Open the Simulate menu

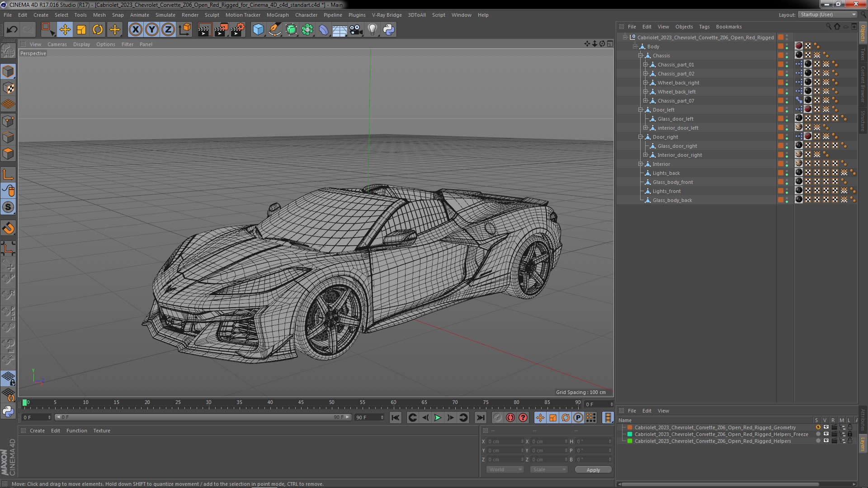(x=165, y=15)
